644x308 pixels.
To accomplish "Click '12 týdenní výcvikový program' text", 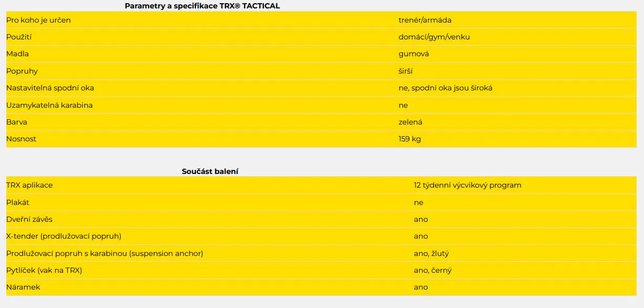I will tap(468, 185).
